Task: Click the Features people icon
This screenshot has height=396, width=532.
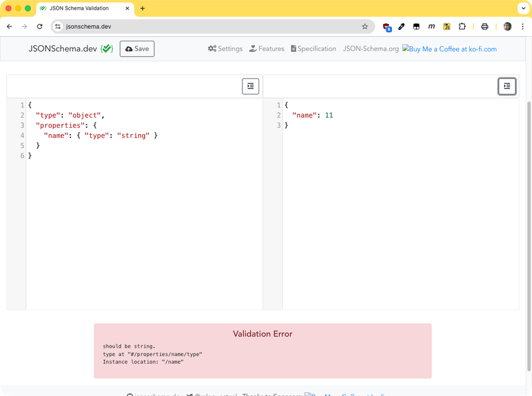Action: pos(266,48)
